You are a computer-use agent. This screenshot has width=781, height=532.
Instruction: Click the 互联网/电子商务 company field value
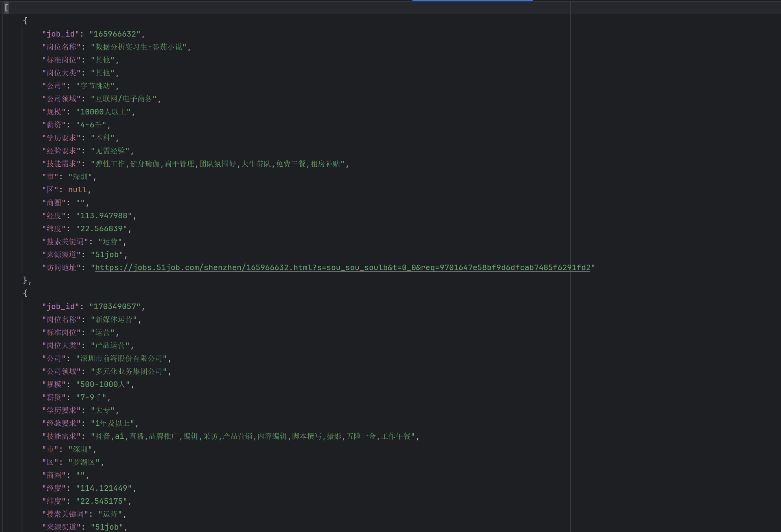click(x=124, y=99)
